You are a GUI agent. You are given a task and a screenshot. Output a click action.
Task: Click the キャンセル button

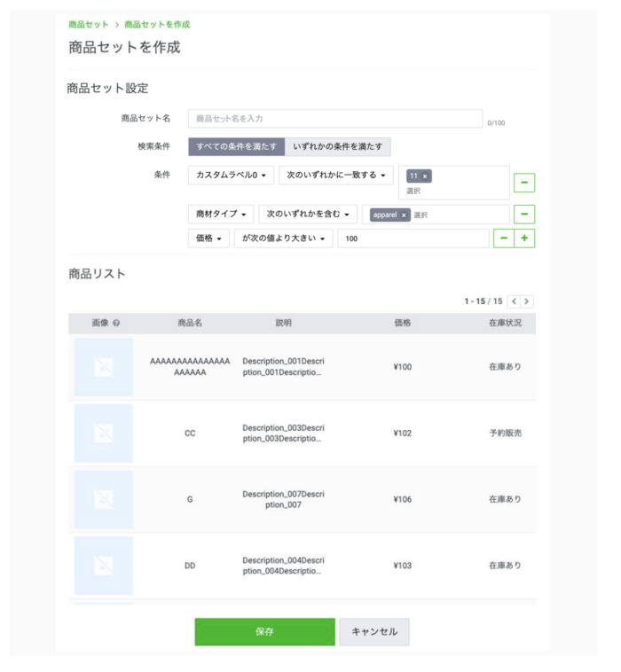click(374, 632)
